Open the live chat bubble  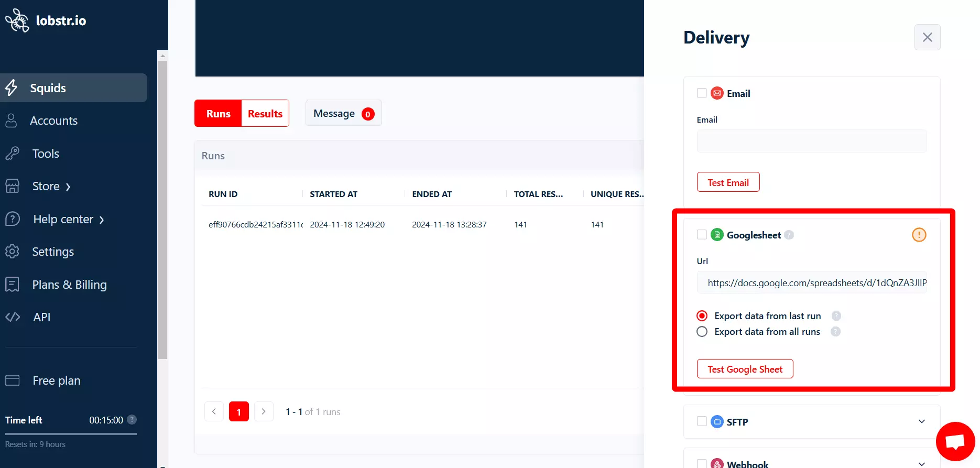coord(955,441)
